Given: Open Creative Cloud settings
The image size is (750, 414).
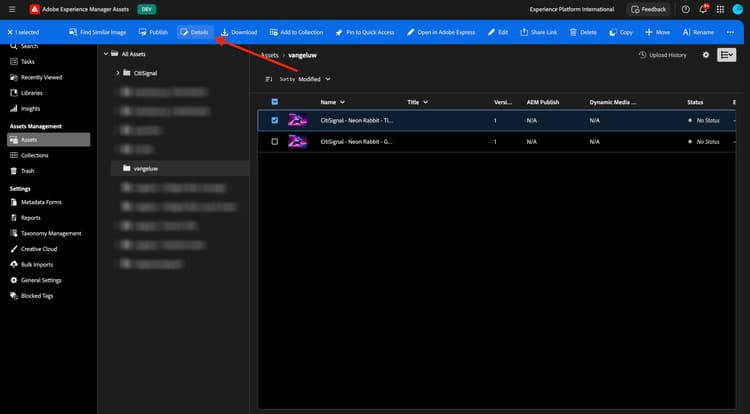Looking at the screenshot, I should 33,249.
